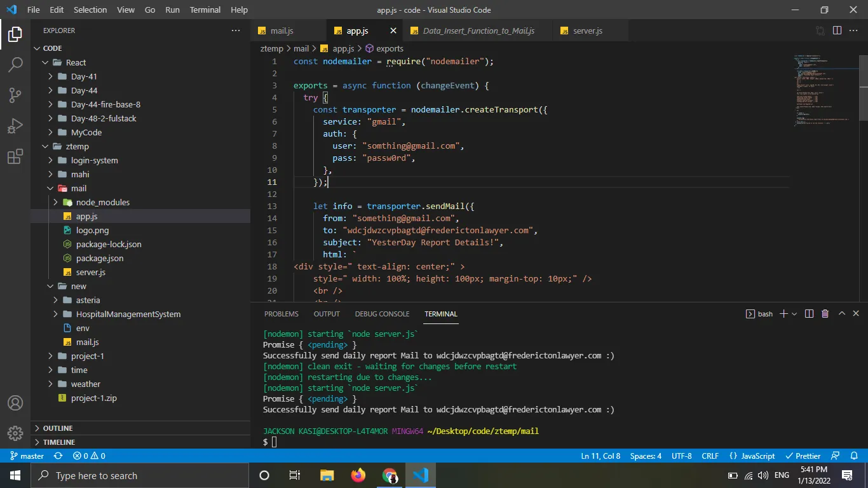Open the Source Control view

[15, 95]
